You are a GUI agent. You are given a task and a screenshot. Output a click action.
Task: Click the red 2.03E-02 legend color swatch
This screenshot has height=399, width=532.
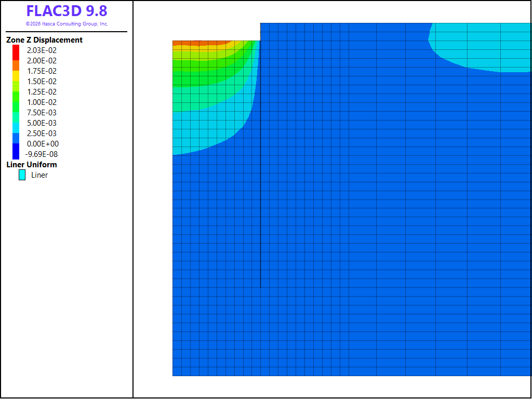16,52
